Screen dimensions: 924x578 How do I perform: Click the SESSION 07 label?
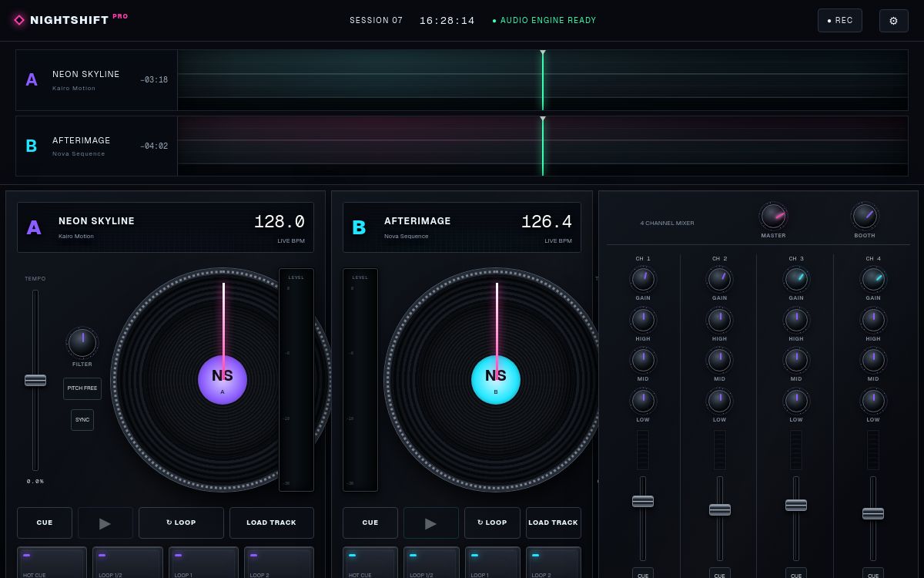pyautogui.click(x=376, y=21)
